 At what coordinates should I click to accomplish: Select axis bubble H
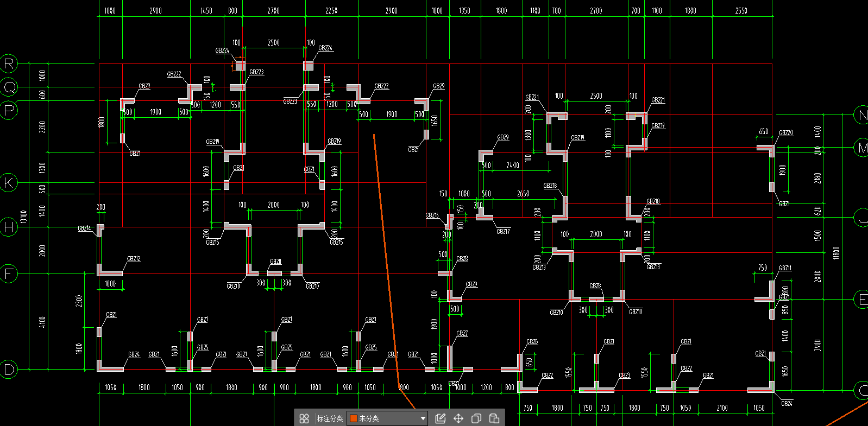click(x=9, y=227)
